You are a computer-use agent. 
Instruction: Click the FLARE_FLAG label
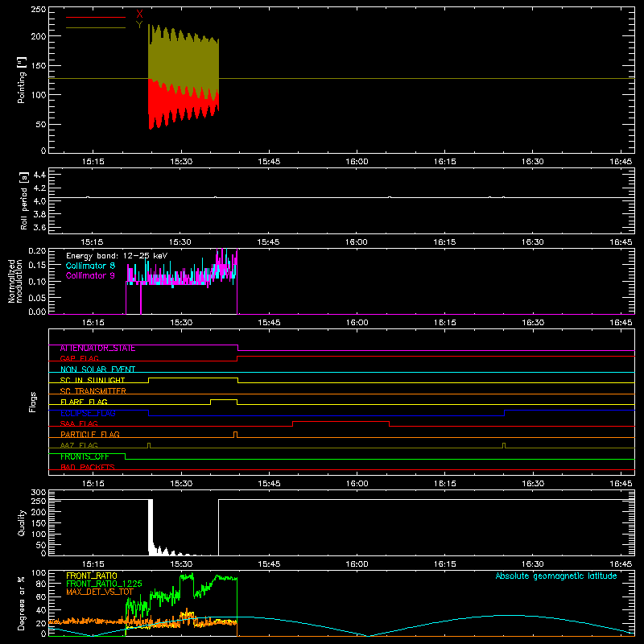click(x=84, y=402)
